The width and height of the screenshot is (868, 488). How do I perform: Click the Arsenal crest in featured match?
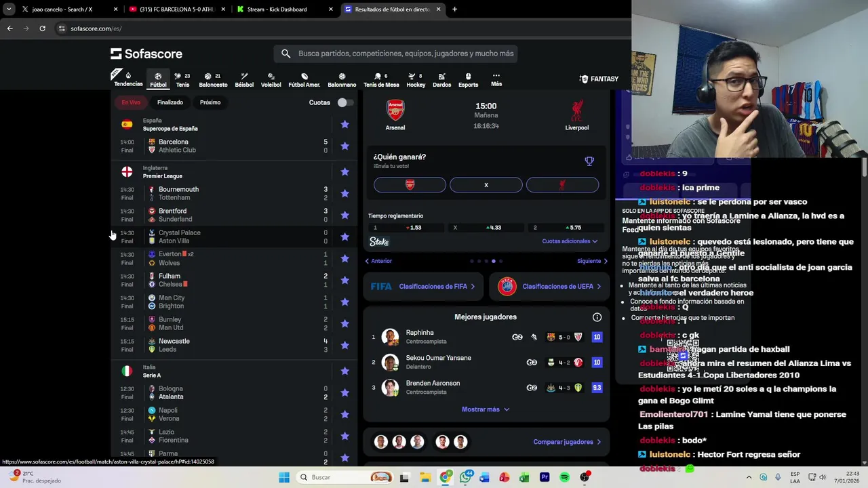point(395,110)
